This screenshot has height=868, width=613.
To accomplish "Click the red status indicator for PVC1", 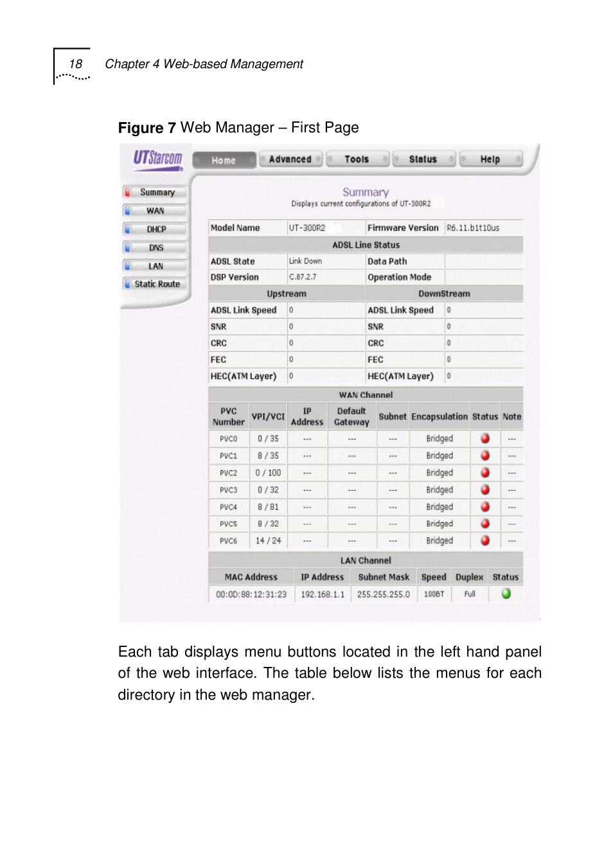I will 485,456.
